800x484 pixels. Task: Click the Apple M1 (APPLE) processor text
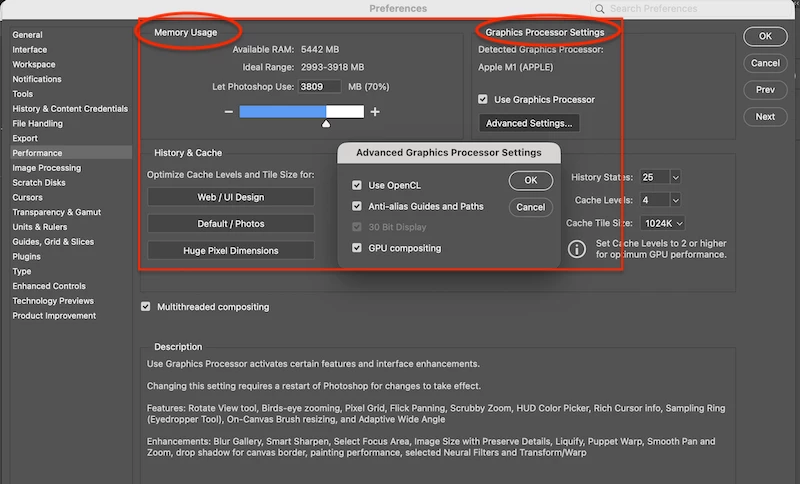coord(515,67)
